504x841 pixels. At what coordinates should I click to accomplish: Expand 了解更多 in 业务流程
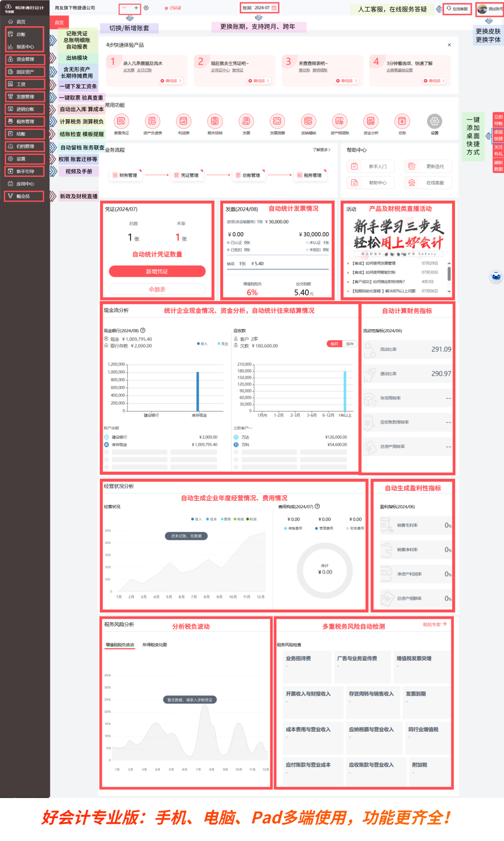coord(322,150)
